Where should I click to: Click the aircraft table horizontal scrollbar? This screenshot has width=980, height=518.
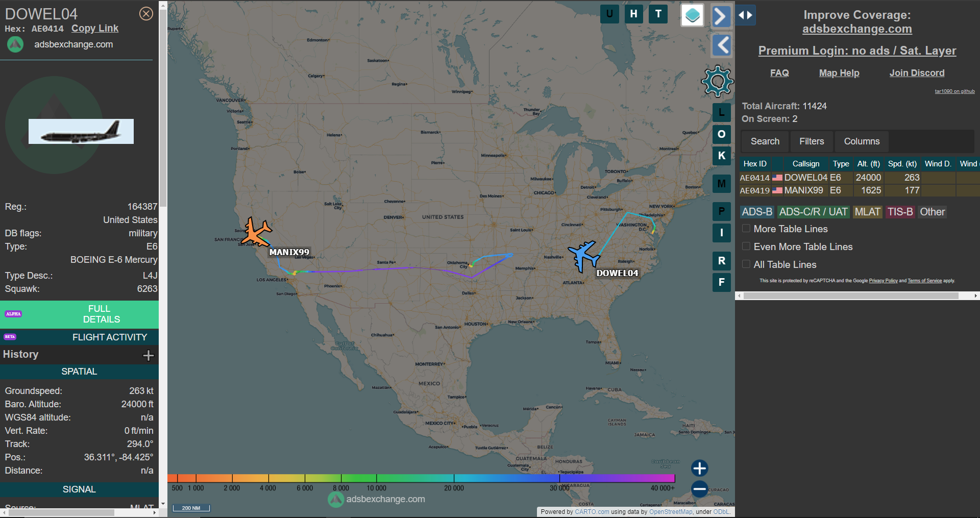851,295
